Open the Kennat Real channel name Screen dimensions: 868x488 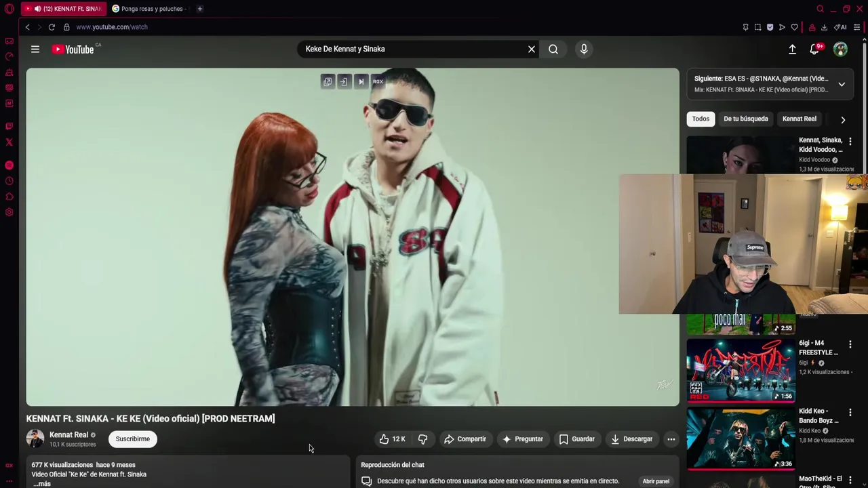(x=69, y=434)
